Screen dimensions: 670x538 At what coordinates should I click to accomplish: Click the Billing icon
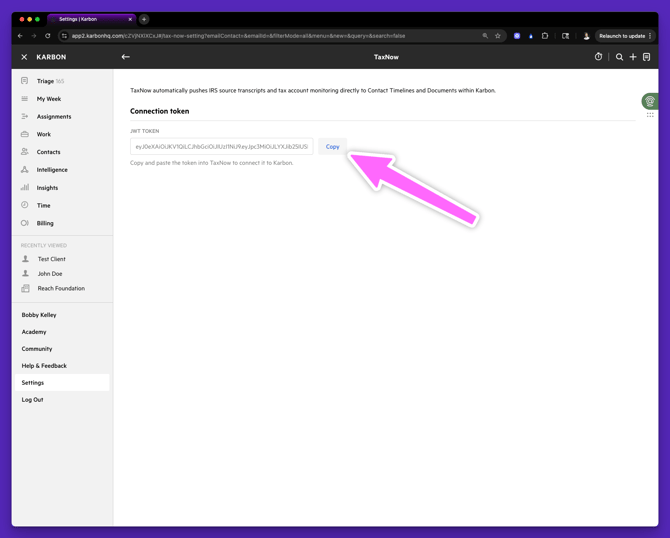[x=25, y=223]
